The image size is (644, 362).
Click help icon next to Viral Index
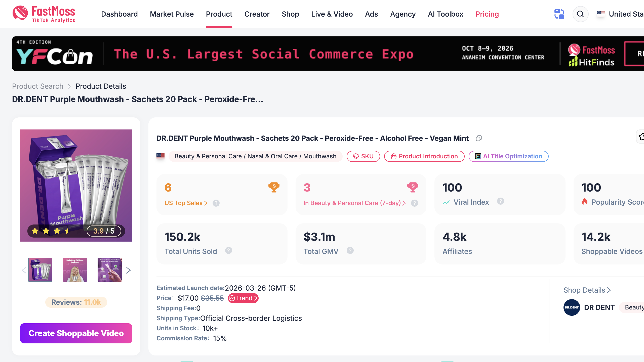point(500,201)
